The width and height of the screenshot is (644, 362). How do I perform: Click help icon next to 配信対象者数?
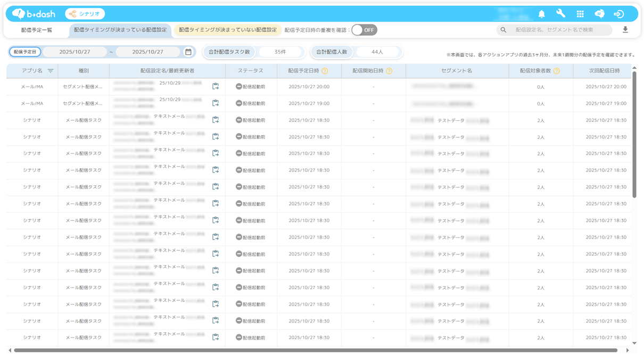[x=556, y=71]
